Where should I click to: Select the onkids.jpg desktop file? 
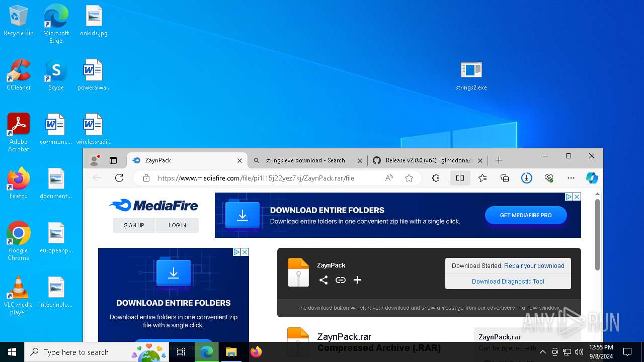94,21
